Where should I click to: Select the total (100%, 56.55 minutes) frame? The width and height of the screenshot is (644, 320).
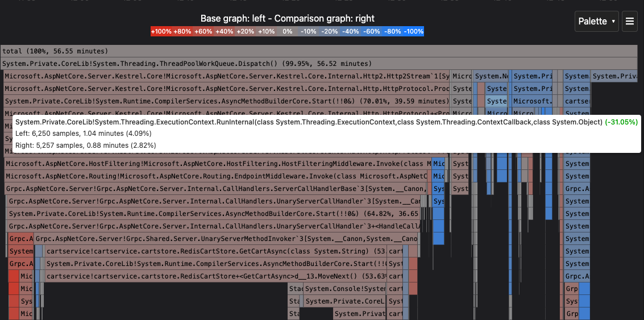pos(319,51)
